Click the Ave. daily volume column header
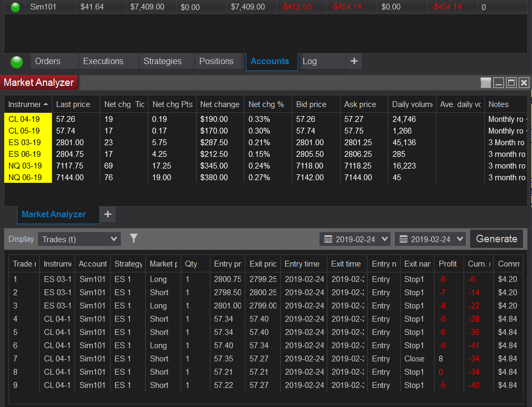Screen dimensions: 532x407 [x=460, y=104]
